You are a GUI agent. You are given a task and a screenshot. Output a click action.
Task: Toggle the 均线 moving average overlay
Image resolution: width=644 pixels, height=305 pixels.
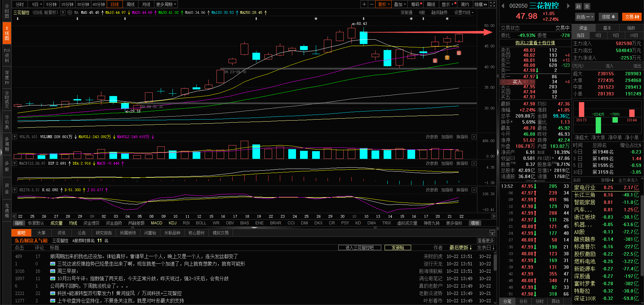[73, 223]
